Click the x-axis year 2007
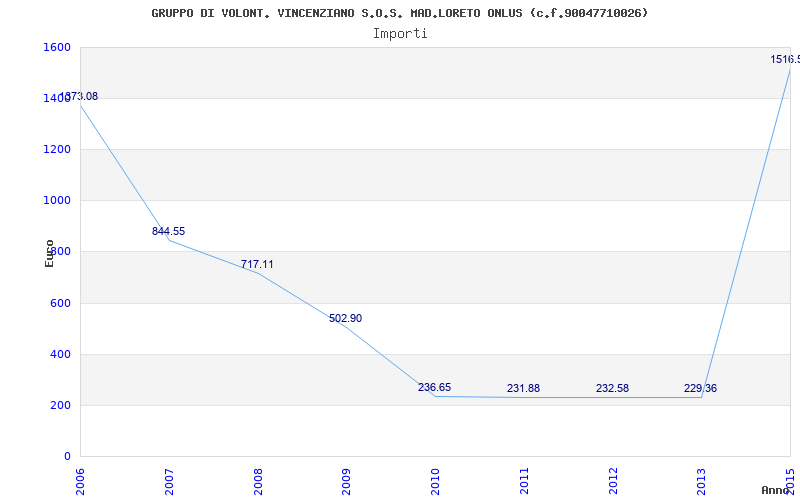Image resolution: width=800 pixels, height=500 pixels. (169, 482)
